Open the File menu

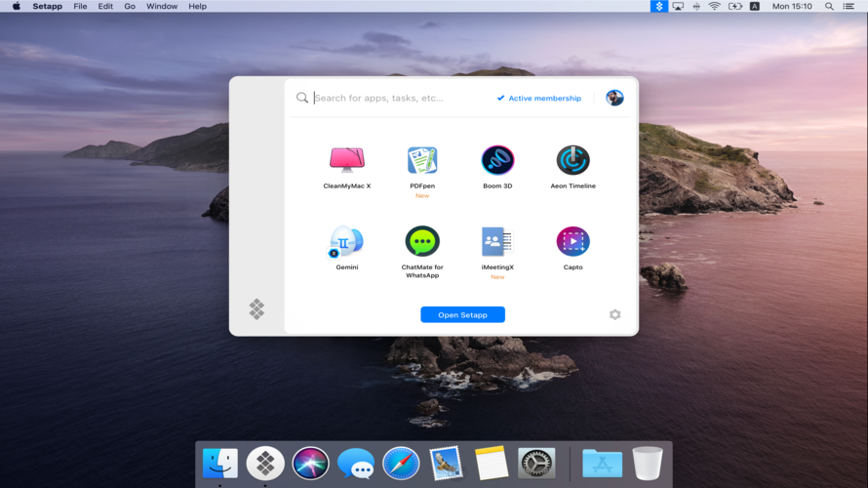pyautogui.click(x=80, y=6)
